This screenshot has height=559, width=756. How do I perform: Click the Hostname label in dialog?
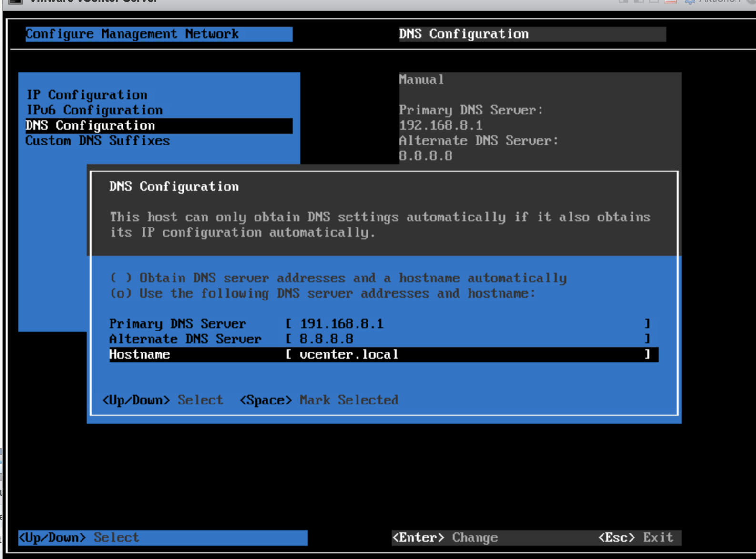[x=140, y=354]
